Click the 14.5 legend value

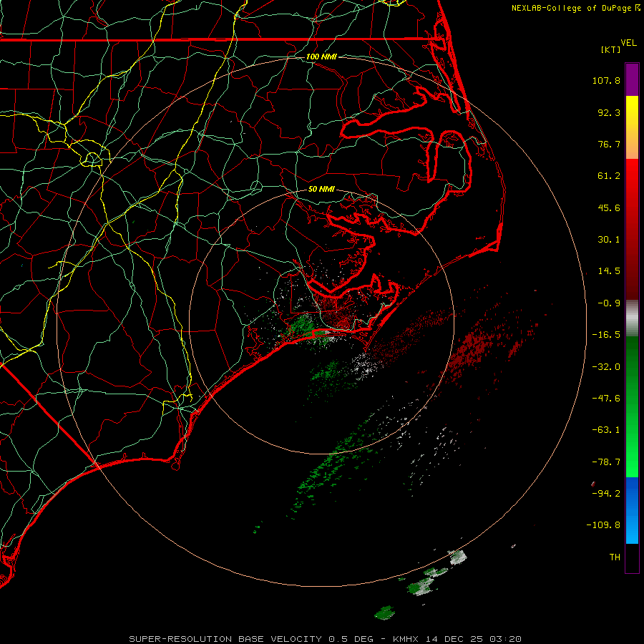pos(609,271)
